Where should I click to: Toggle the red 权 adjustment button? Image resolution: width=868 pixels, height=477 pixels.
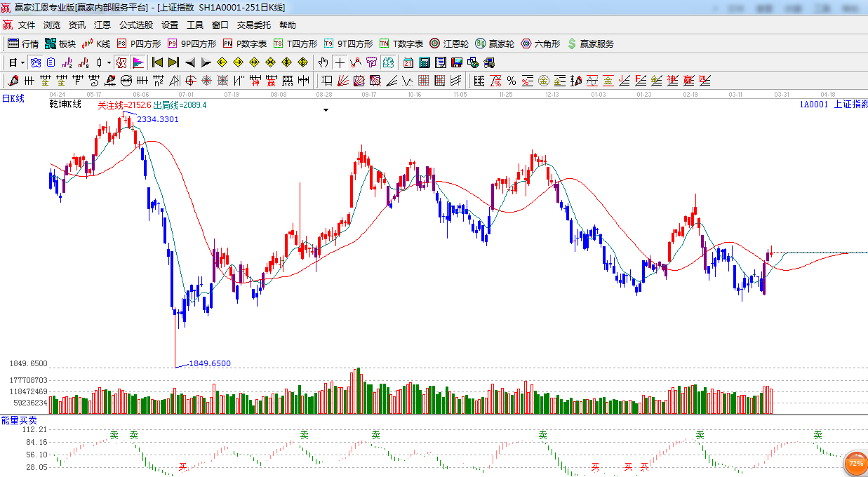pos(121,62)
